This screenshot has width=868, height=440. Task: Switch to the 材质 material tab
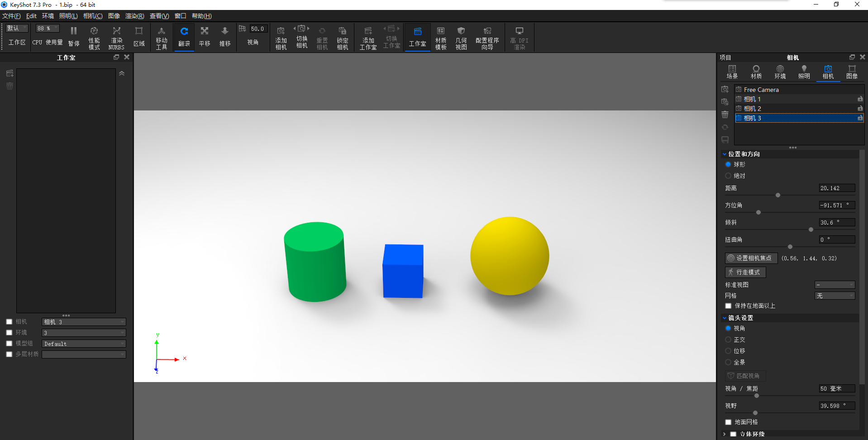pos(756,72)
